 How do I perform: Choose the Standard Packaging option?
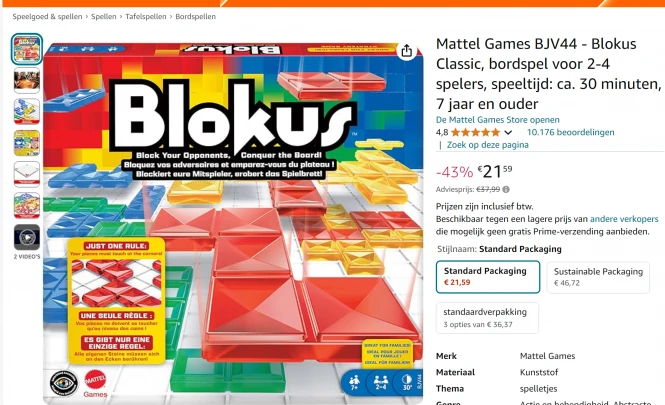pos(488,277)
